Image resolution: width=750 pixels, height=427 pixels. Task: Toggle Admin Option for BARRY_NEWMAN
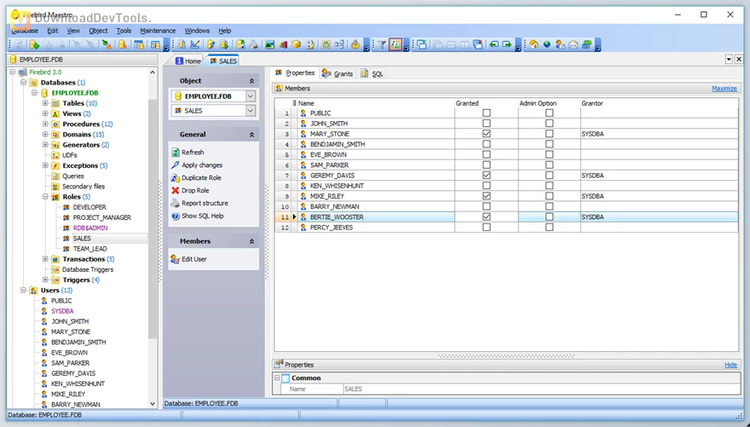[549, 207]
